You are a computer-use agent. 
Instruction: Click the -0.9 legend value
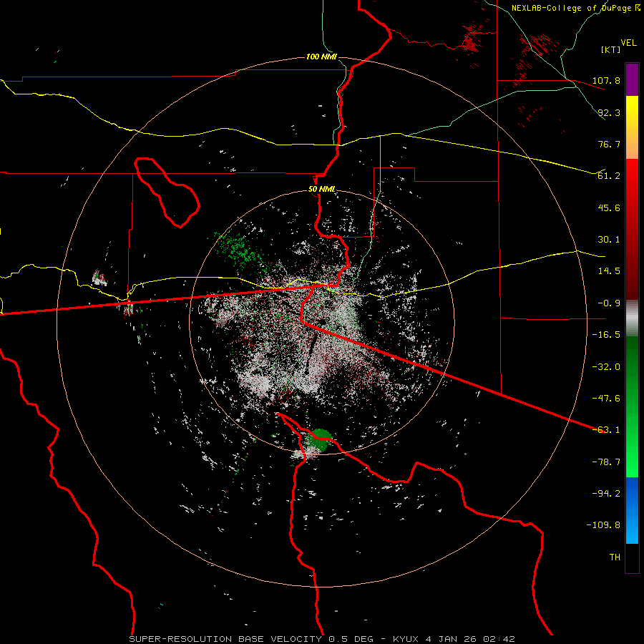click(x=609, y=303)
